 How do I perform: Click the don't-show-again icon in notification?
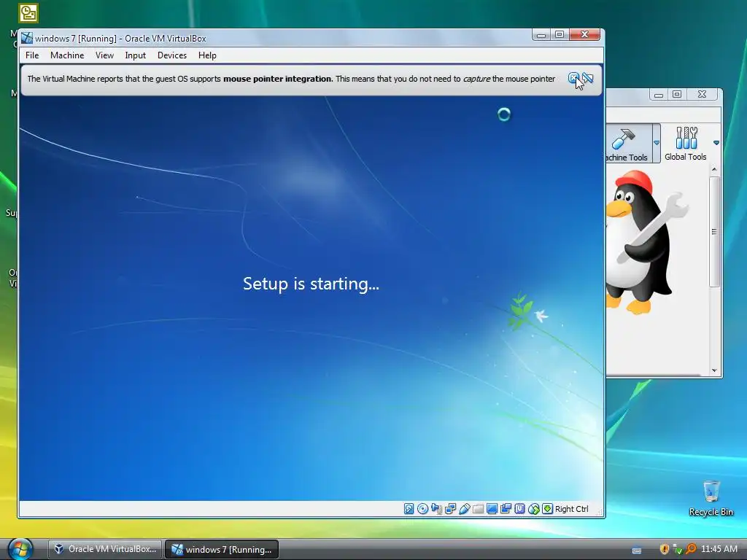pyautogui.click(x=588, y=78)
